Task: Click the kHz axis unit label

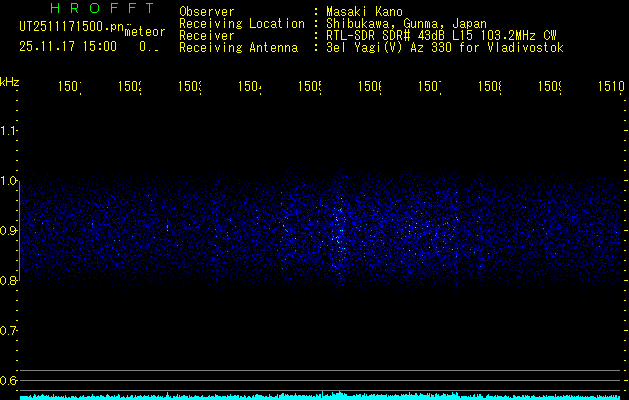Action: (10, 81)
